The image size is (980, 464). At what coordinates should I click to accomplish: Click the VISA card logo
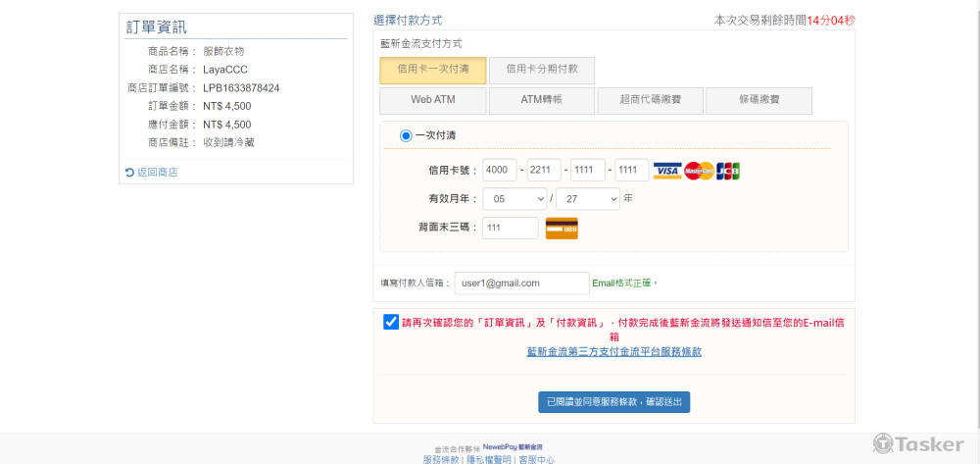(x=667, y=171)
